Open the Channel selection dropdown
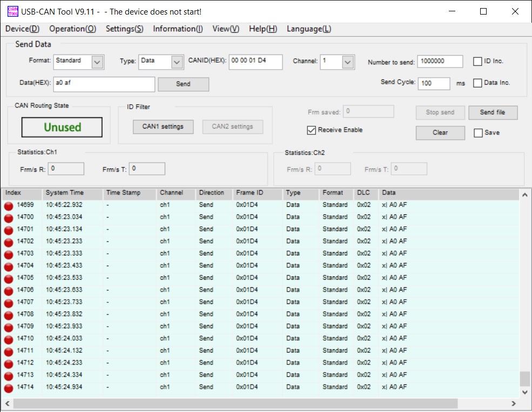Image resolution: width=532 pixels, height=412 pixels. coord(348,62)
